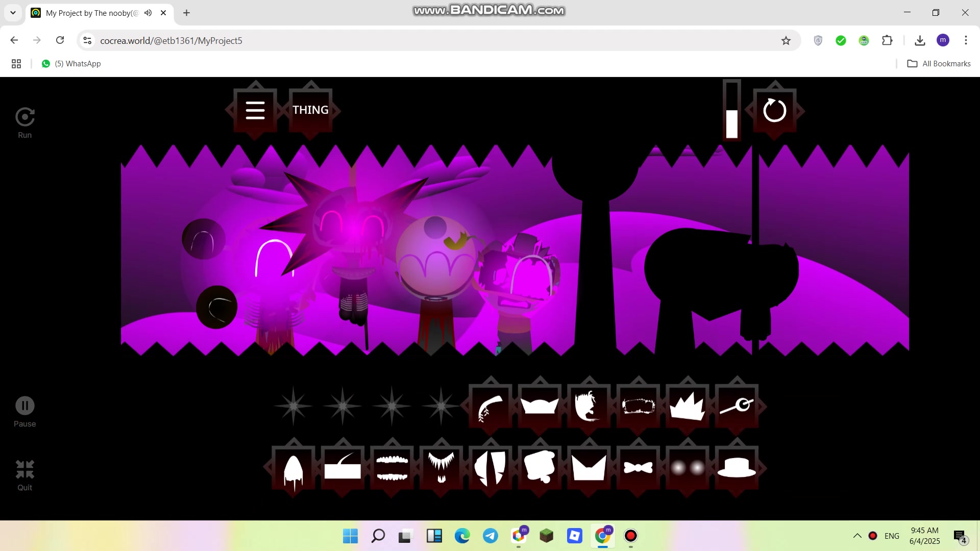The image size is (980, 551).
Task: Switch the ENG input language indicator
Action: tap(892, 536)
